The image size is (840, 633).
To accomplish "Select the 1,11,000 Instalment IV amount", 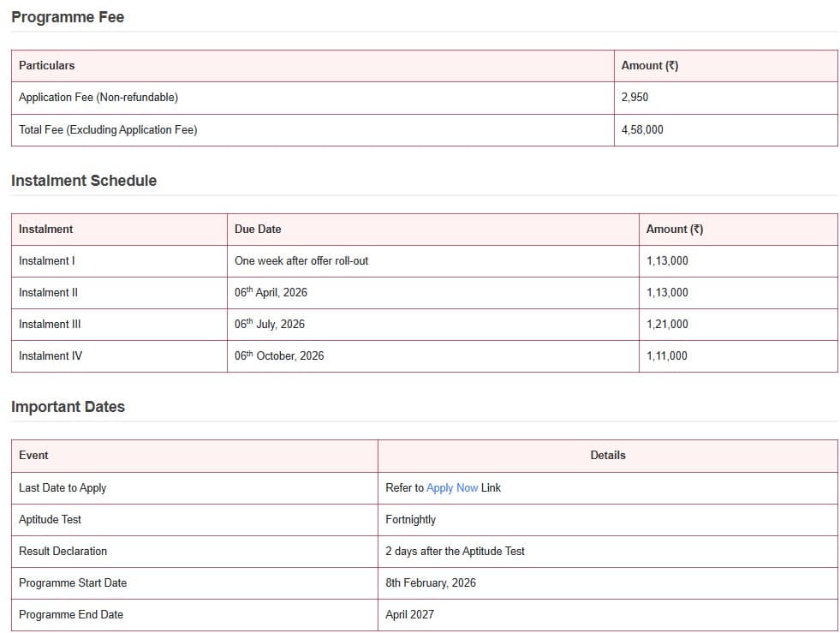I will pos(667,356).
